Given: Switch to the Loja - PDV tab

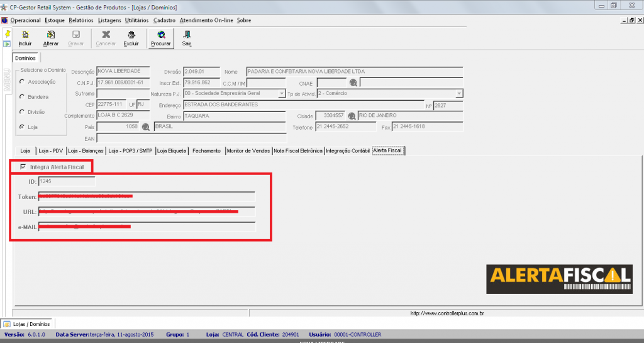Looking at the screenshot, I should [50, 151].
